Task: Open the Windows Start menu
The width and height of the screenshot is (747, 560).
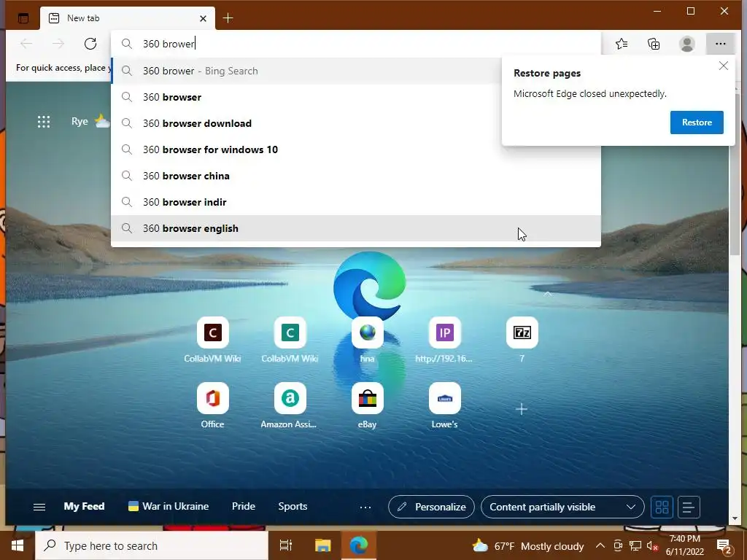Action: (x=18, y=545)
